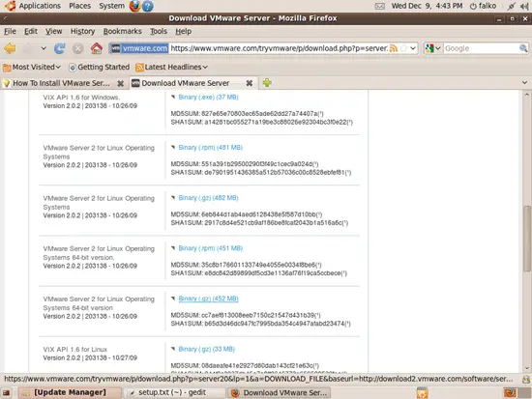Screen dimensions: 532x399
Task: Click the arrow icon beside Binary (.gz) (33 MB)
Action: click(x=173, y=349)
